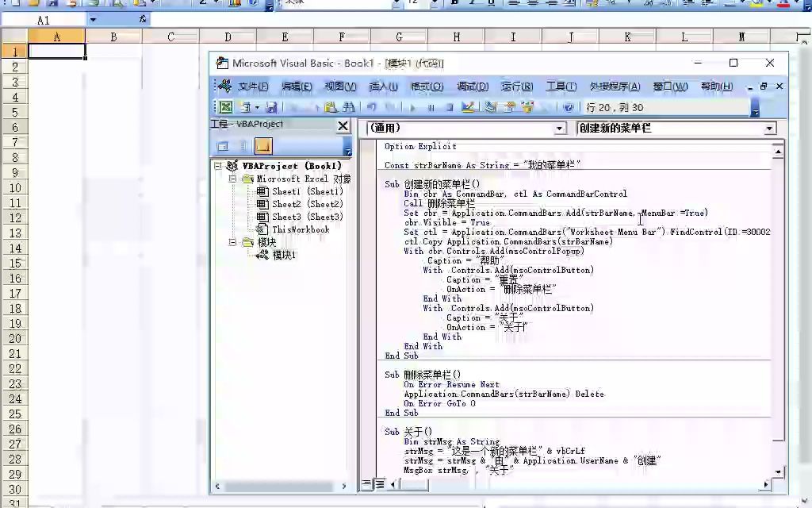This screenshot has width=812, height=508.
Task: Click the Excel Name Box showing A1
Action: pos(44,20)
